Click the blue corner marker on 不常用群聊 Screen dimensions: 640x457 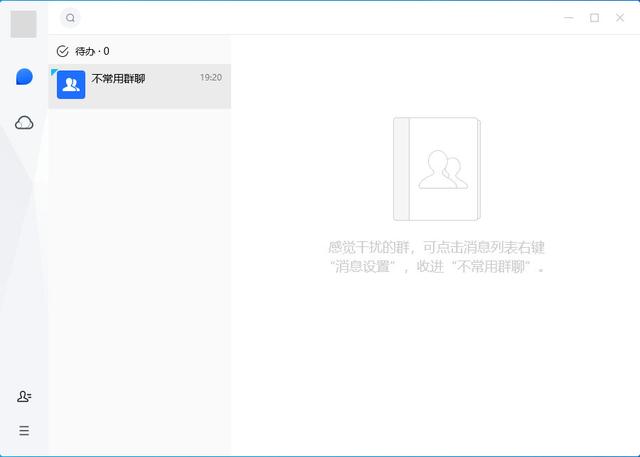click(x=53, y=70)
